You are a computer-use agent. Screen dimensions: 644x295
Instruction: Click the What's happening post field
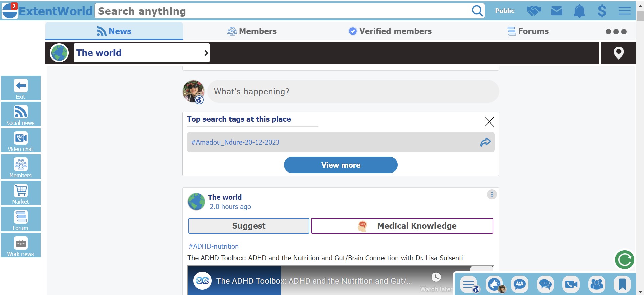coord(353,92)
